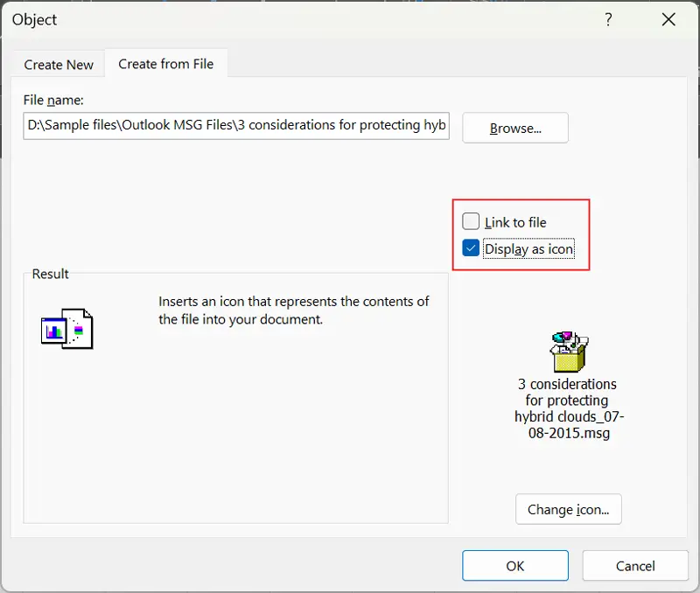Uncheck the Display as icon checkbox
Image resolution: width=700 pixels, height=593 pixels.
click(x=472, y=248)
